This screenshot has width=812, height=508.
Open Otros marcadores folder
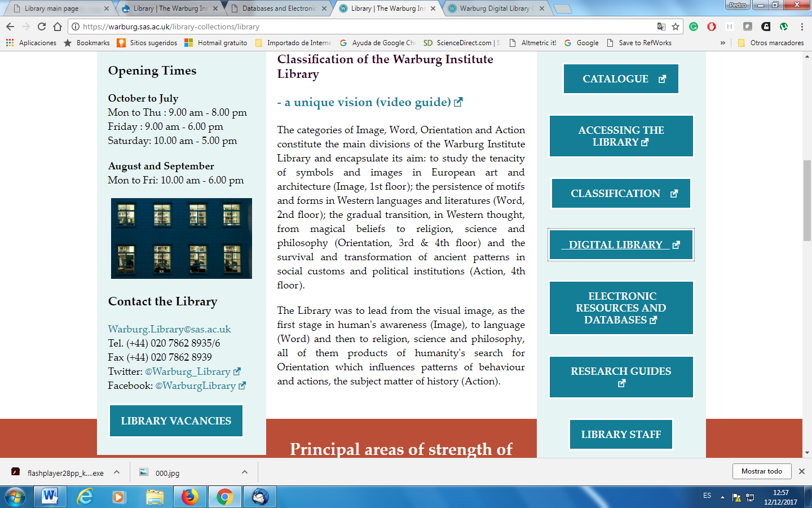(771, 43)
